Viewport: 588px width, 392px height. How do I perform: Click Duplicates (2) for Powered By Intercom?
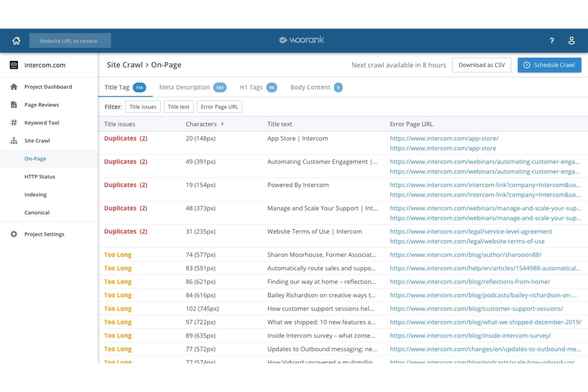pyautogui.click(x=126, y=185)
